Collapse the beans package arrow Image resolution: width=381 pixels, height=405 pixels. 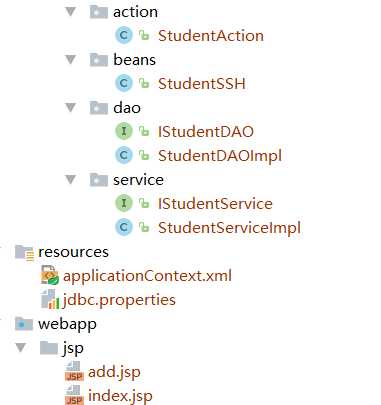click(x=71, y=60)
